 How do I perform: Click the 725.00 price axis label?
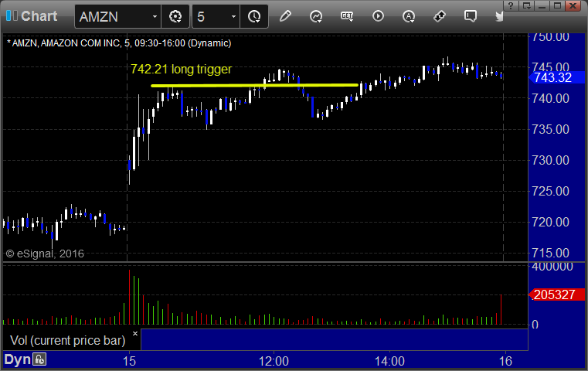[550, 192]
